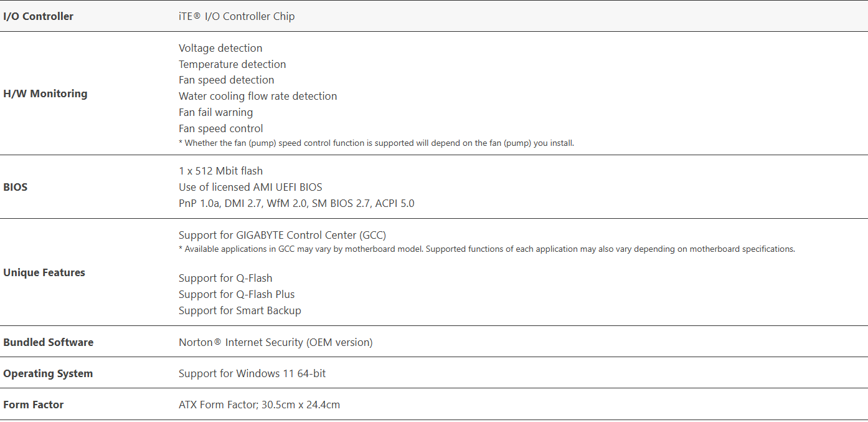868x422 pixels.
Task: Select the H/W Monitoring row heading
Action: coord(45,94)
